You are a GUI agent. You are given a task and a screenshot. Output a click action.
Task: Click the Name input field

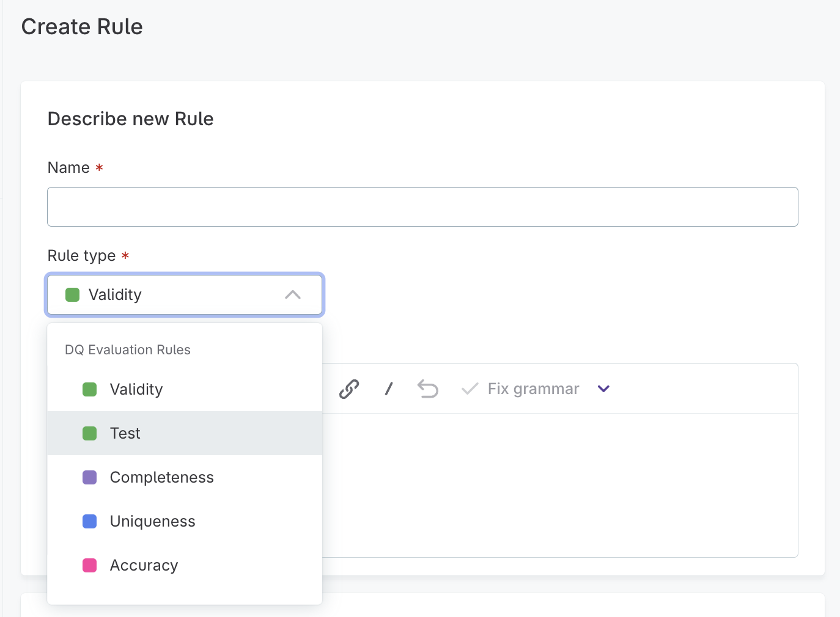point(422,206)
